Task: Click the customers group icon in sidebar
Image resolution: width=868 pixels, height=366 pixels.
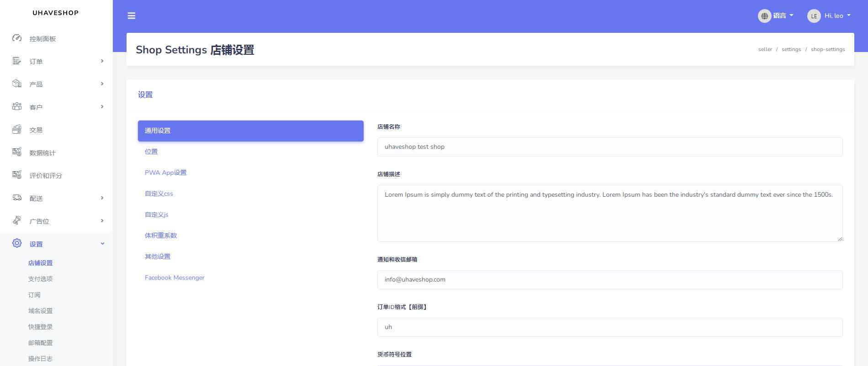Action: [x=17, y=106]
